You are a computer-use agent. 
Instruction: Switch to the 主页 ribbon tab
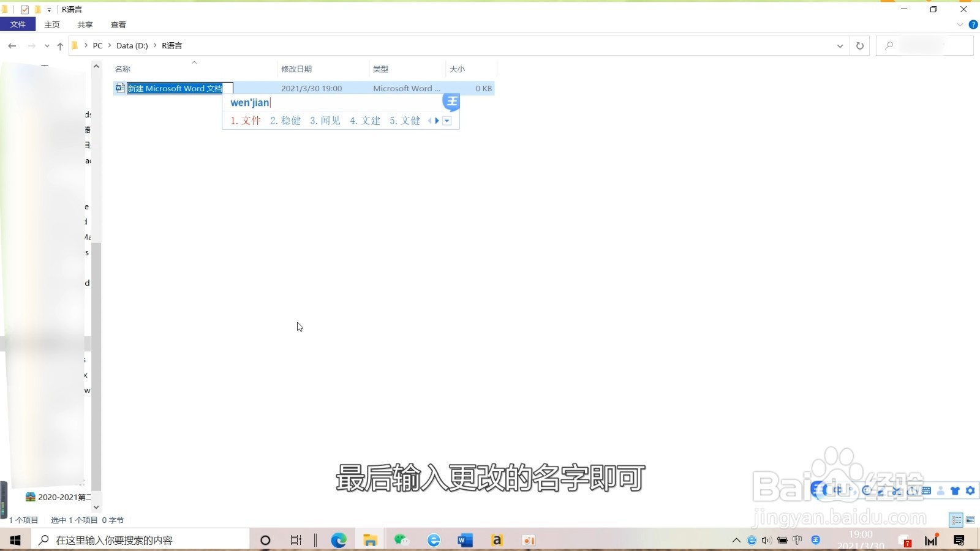[52, 24]
